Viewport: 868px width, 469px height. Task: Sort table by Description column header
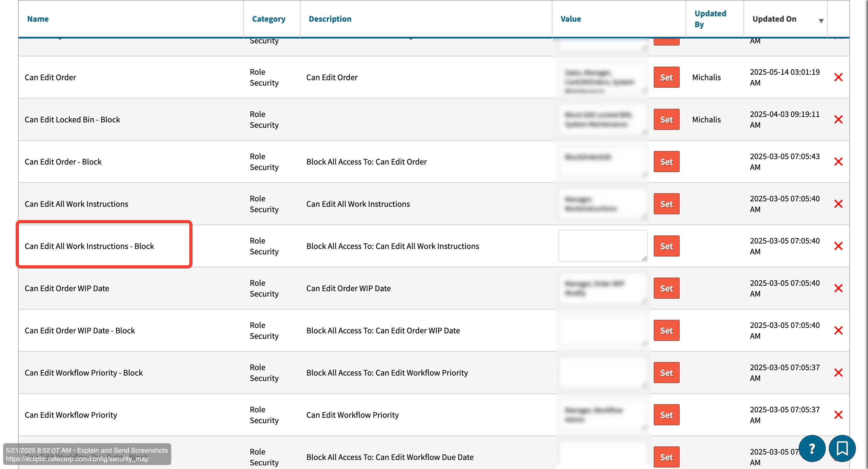point(329,19)
